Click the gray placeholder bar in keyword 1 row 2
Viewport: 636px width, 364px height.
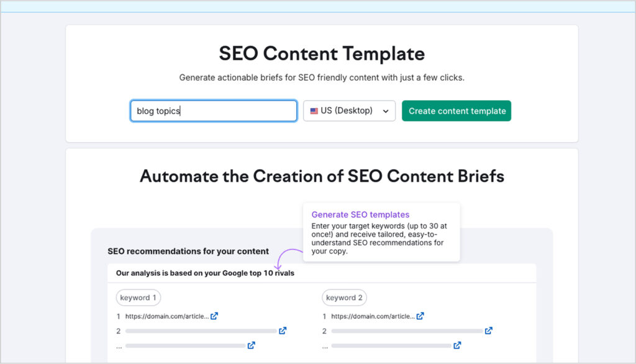(201, 331)
